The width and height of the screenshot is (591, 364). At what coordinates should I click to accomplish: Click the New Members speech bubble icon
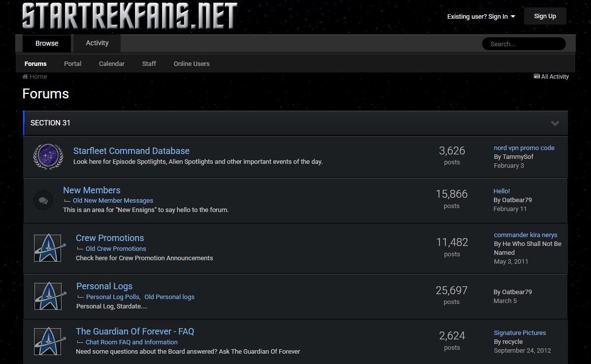click(43, 200)
